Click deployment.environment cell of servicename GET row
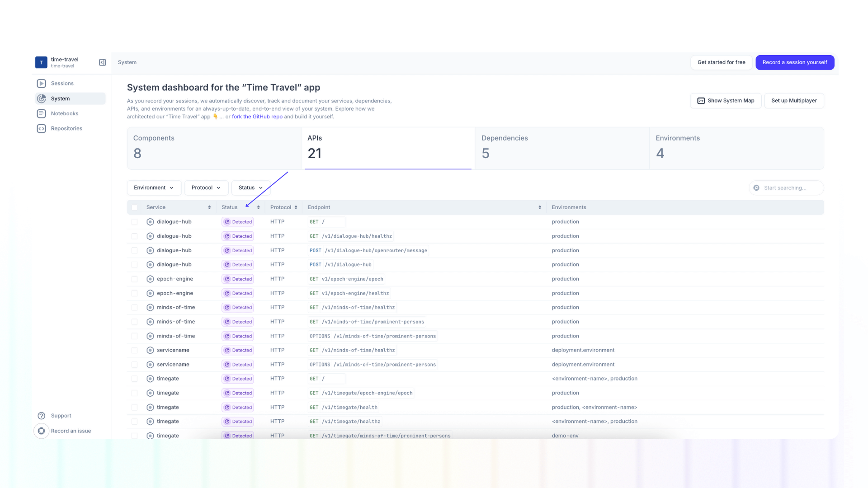The height and width of the screenshot is (488, 868). point(583,350)
